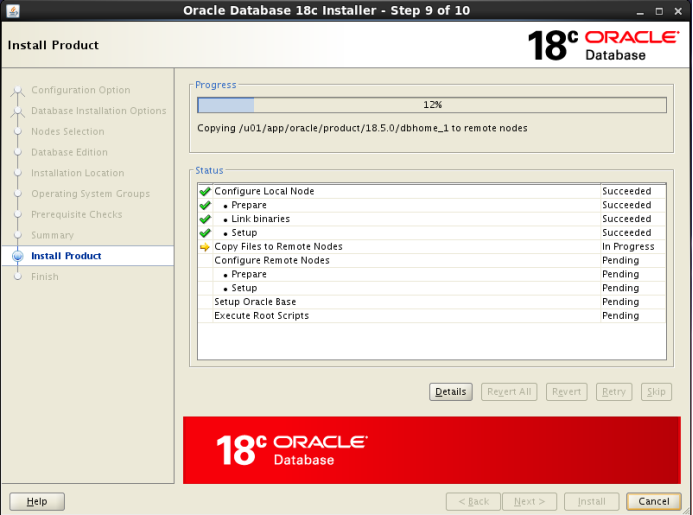Open Help
This screenshot has height=515, width=693.
[37, 502]
